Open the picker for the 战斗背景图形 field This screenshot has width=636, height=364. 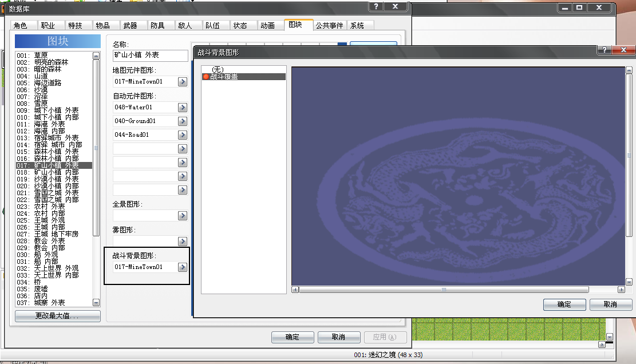(183, 267)
